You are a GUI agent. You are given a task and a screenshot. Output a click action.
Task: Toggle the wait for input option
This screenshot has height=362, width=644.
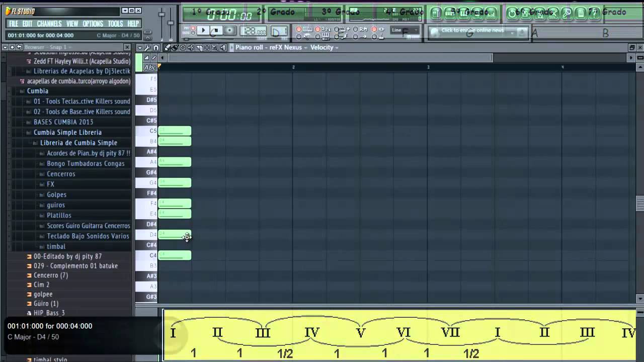tap(318, 37)
